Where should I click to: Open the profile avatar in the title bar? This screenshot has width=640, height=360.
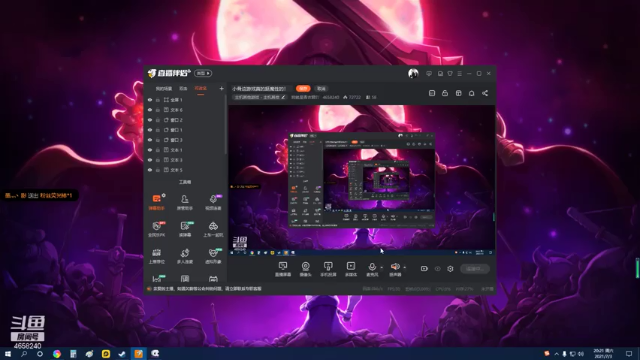coord(413,73)
